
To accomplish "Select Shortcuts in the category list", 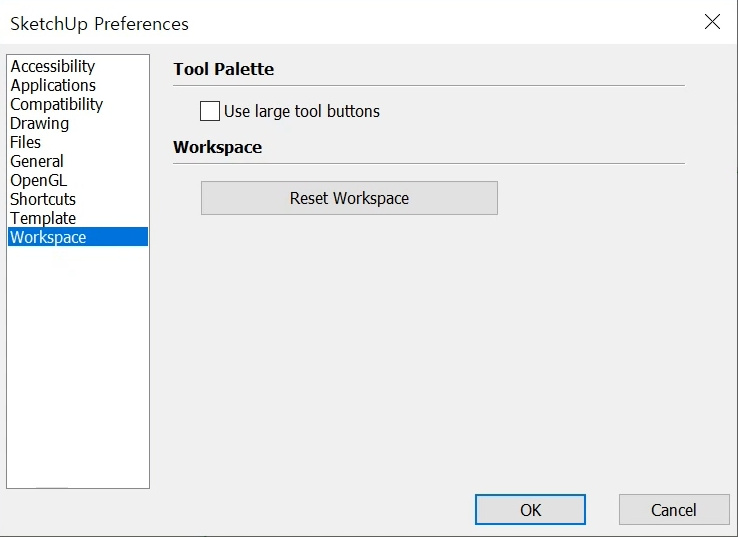I will click(78, 199).
